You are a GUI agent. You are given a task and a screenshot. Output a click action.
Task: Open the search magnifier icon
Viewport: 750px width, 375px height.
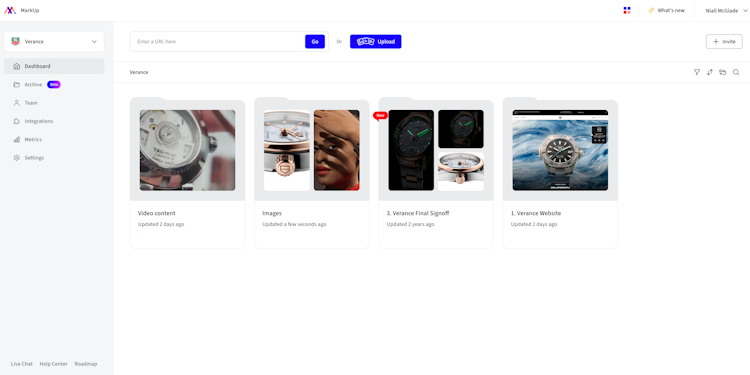point(736,72)
